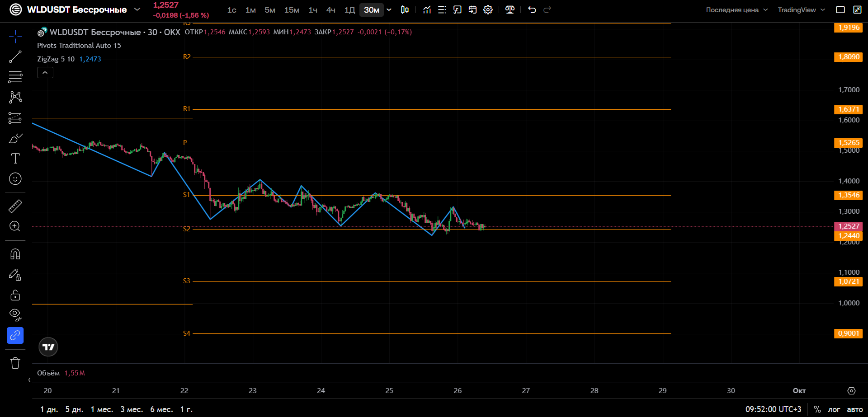Expand the left panel arrow

click(29, 380)
